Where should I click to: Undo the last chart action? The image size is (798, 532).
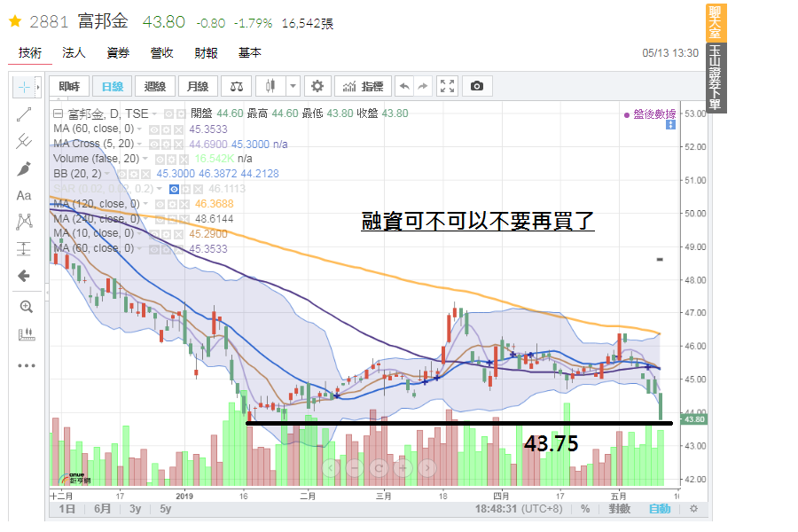coord(404,86)
